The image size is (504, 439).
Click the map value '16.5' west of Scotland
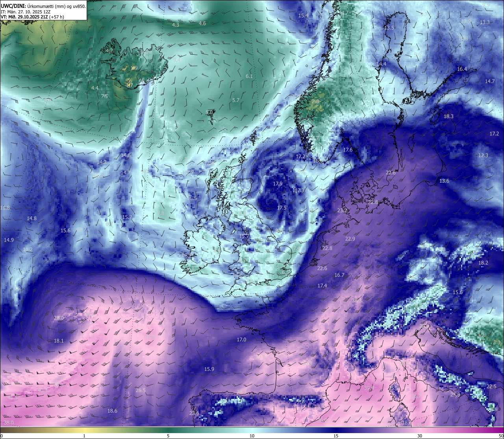click(x=192, y=198)
